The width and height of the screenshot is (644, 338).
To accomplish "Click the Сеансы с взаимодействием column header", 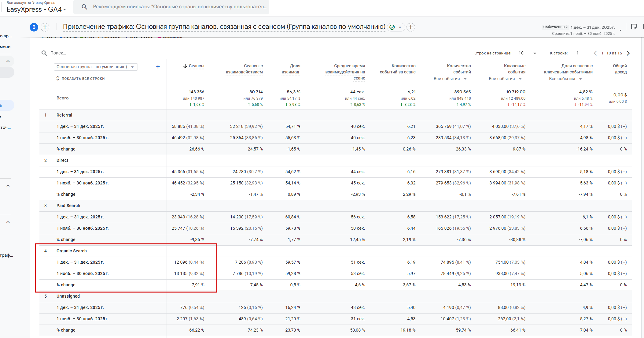I will (244, 69).
